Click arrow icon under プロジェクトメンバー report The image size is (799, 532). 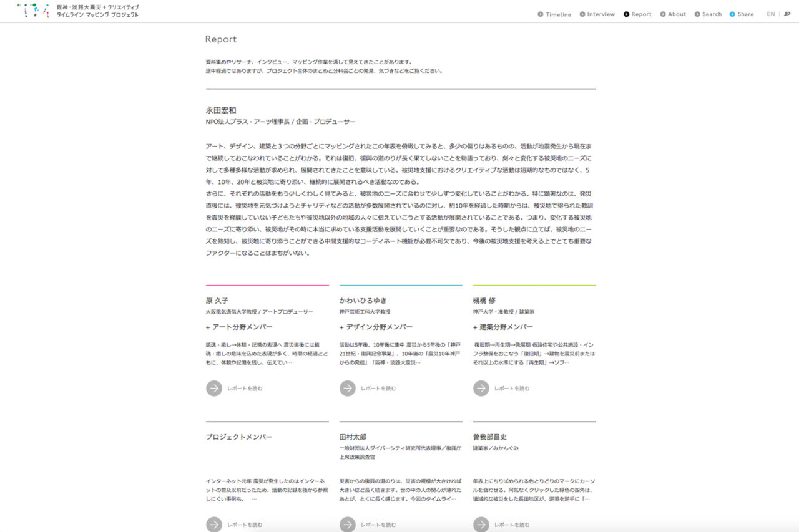click(x=214, y=525)
